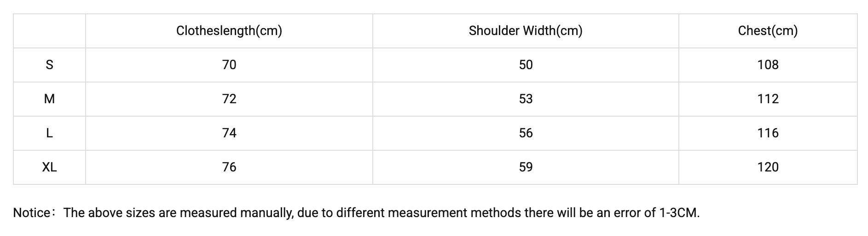
Task: Click shoulder width value 56
Action: 526,133
